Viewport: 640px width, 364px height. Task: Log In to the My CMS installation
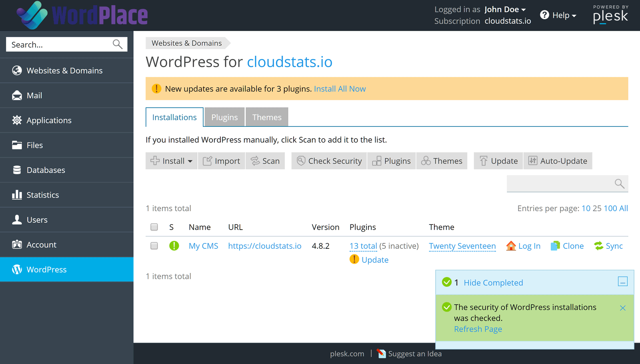523,246
